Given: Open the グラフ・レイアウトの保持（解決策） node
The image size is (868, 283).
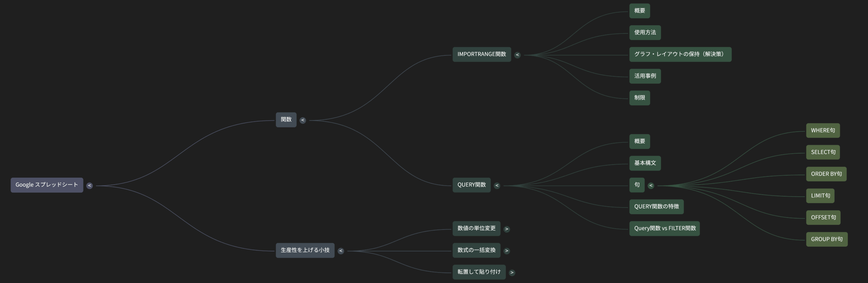Looking at the screenshot, I should coord(680,54).
